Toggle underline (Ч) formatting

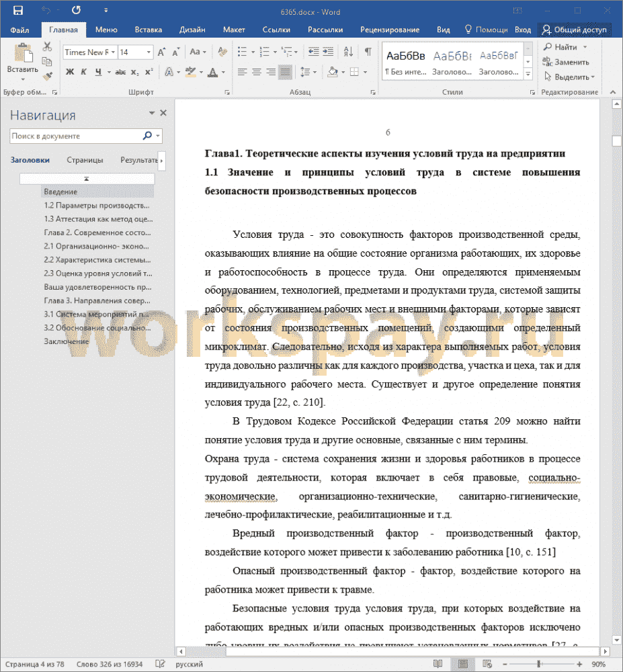click(98, 72)
